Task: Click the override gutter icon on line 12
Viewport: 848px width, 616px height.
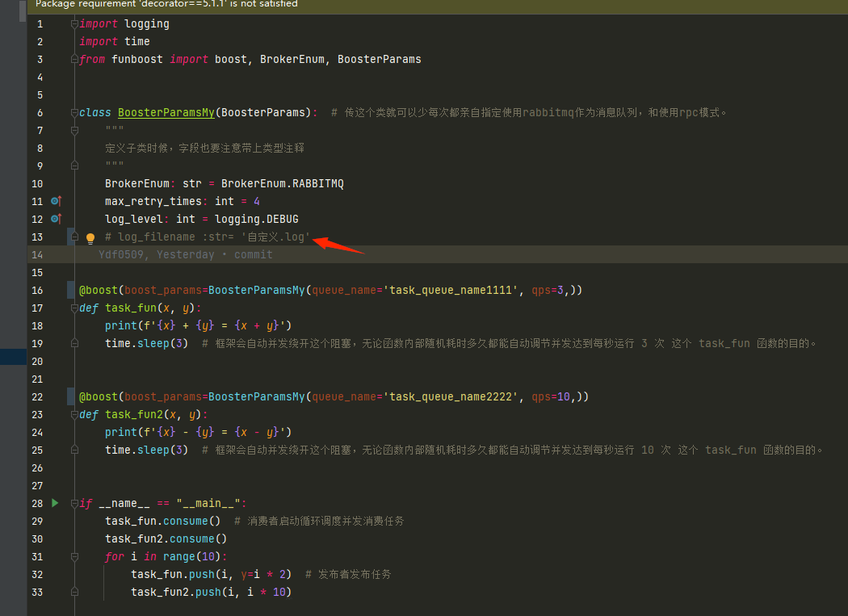Action: 57,219
